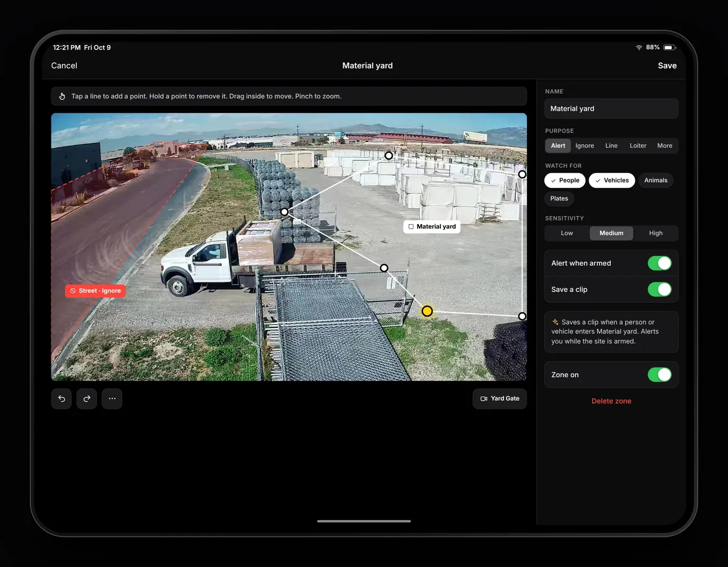728x567 pixels.
Task: Toggle the Save a clip switch
Action: 660,289
